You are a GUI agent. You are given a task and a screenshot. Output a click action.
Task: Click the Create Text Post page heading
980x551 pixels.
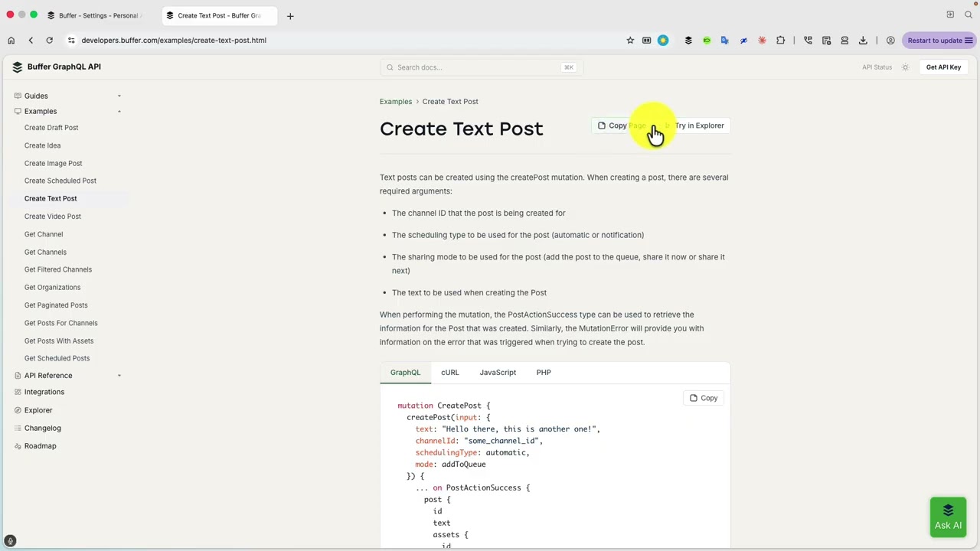[462, 129]
